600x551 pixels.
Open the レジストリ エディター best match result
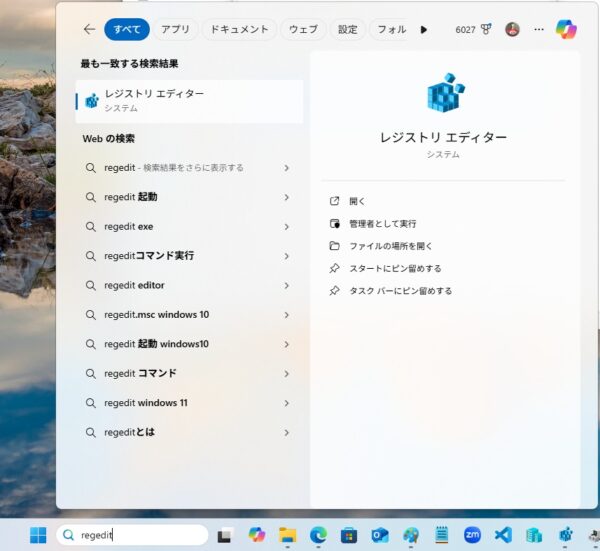189,101
